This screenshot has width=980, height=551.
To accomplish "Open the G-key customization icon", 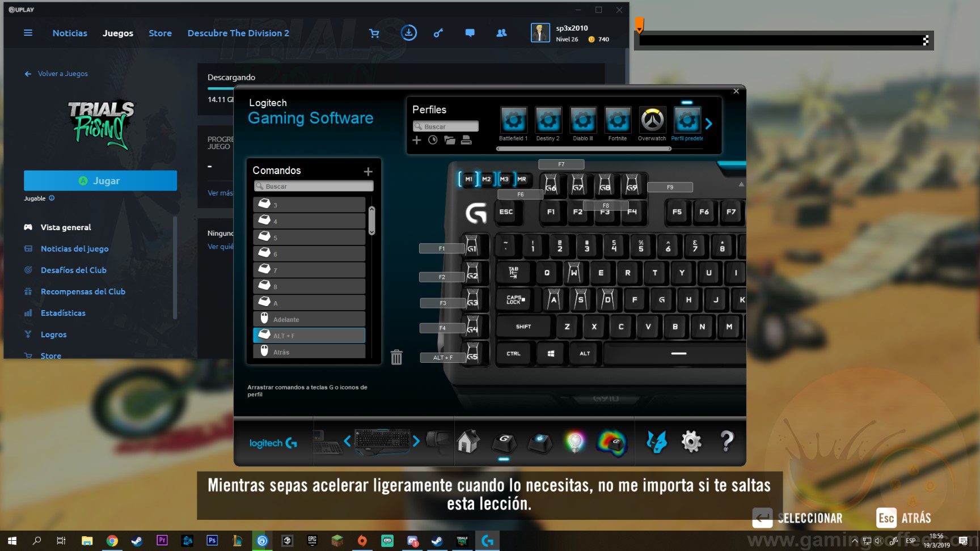I will point(504,442).
